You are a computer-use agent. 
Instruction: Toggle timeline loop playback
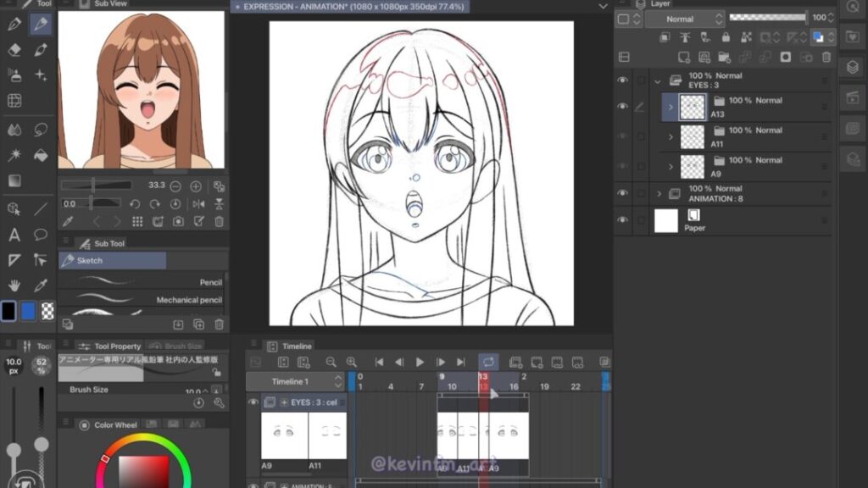click(488, 362)
